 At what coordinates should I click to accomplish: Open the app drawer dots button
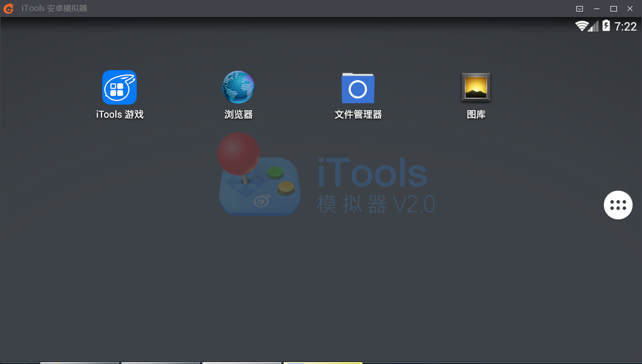618,205
